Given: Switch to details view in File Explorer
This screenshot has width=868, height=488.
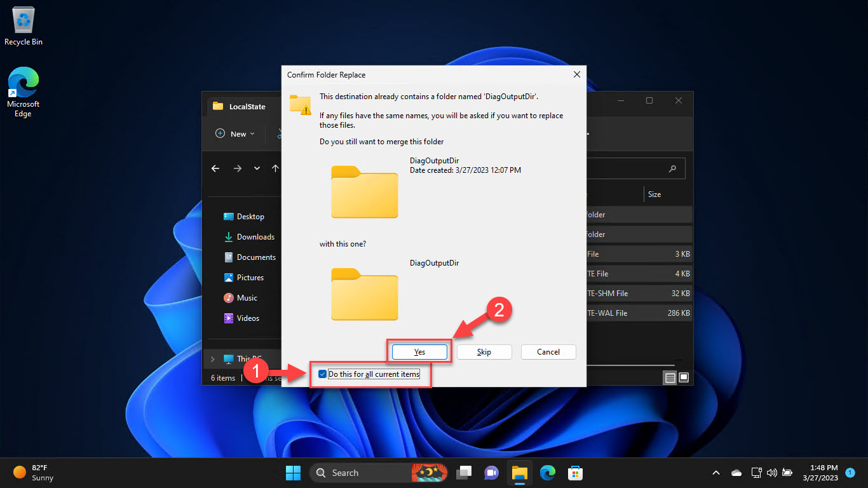Looking at the screenshot, I should coord(670,377).
